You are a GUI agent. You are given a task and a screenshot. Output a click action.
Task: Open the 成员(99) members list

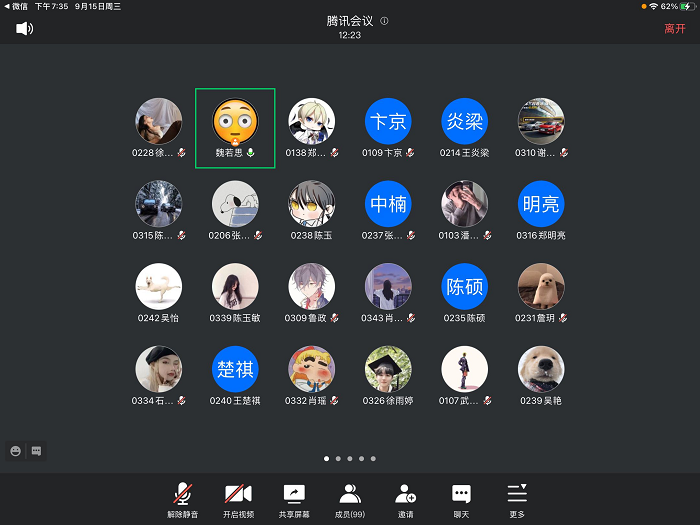[350, 498]
